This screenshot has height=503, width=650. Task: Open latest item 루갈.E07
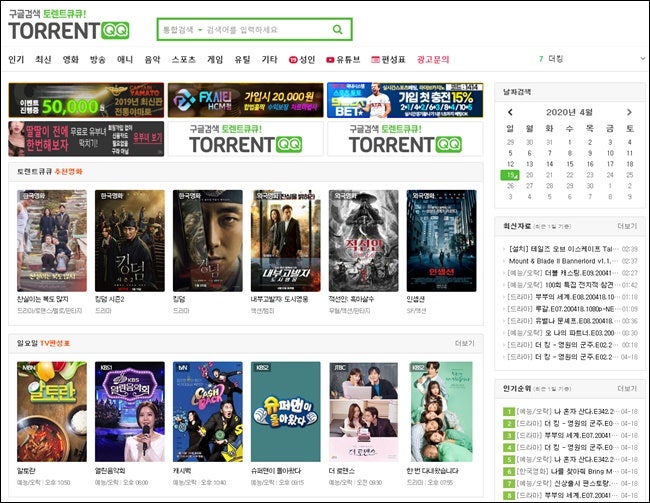click(563, 309)
